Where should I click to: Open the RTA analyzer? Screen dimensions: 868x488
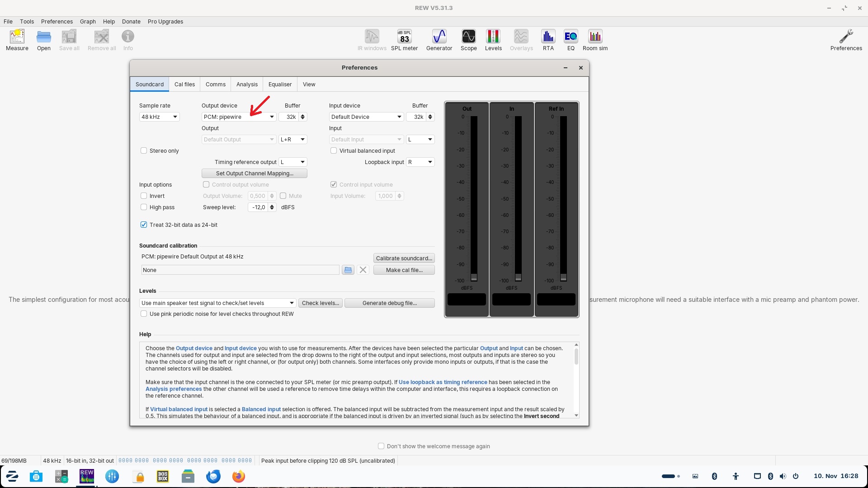point(548,40)
